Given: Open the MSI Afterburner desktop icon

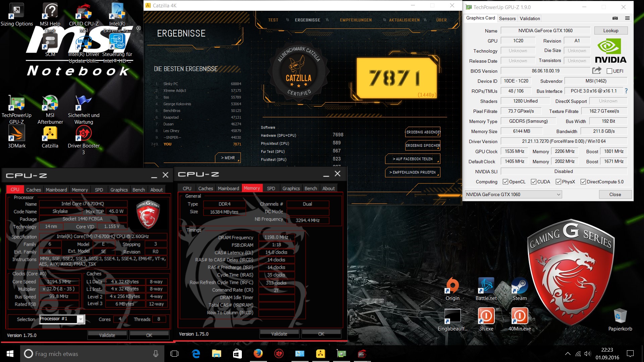Looking at the screenshot, I should [x=50, y=110].
